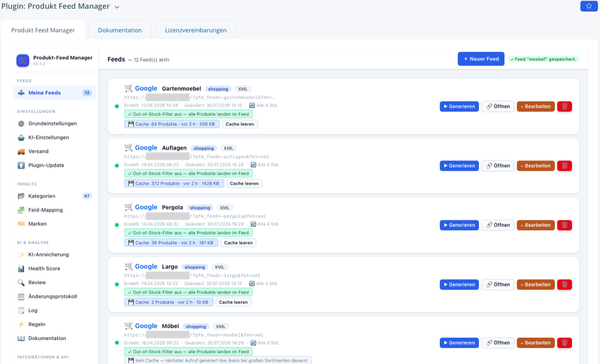Click Öffnen for the Pergola feed

[497, 225]
